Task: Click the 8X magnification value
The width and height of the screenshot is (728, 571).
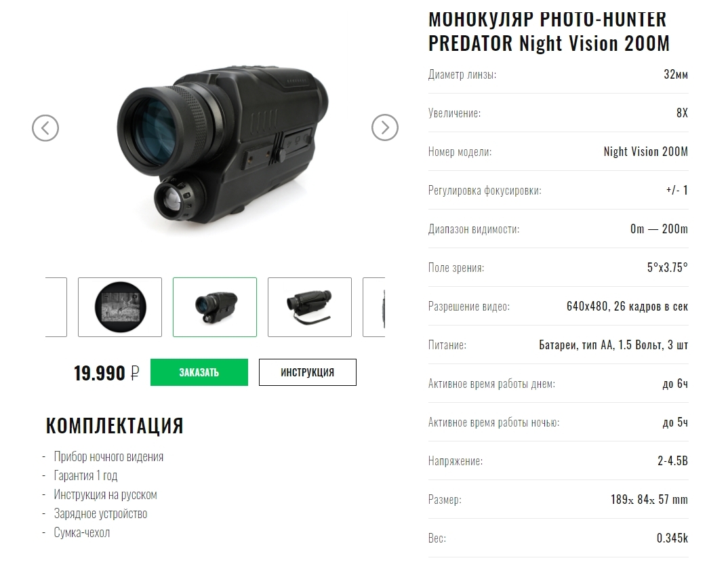Action: point(682,113)
